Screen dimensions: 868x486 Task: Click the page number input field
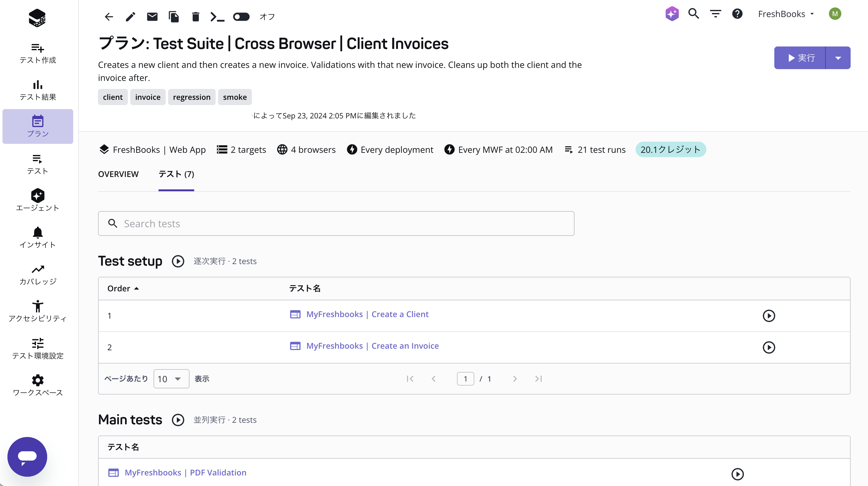(x=465, y=379)
